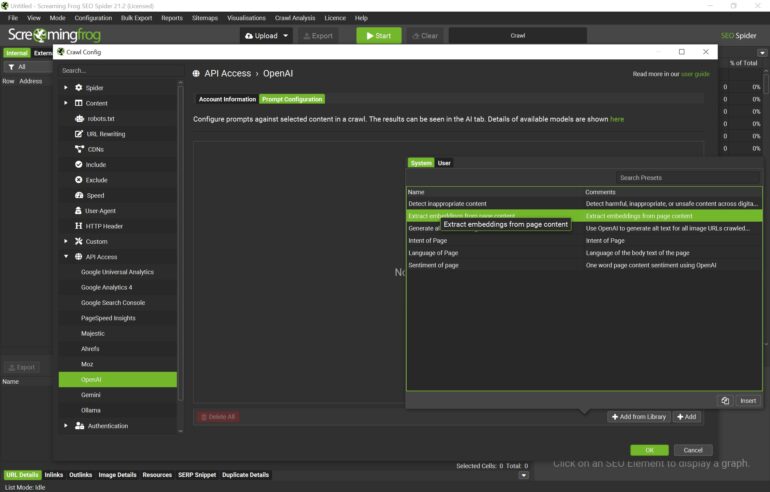Open the 'here' models link
The height and width of the screenshot is (492, 770).
617,119
